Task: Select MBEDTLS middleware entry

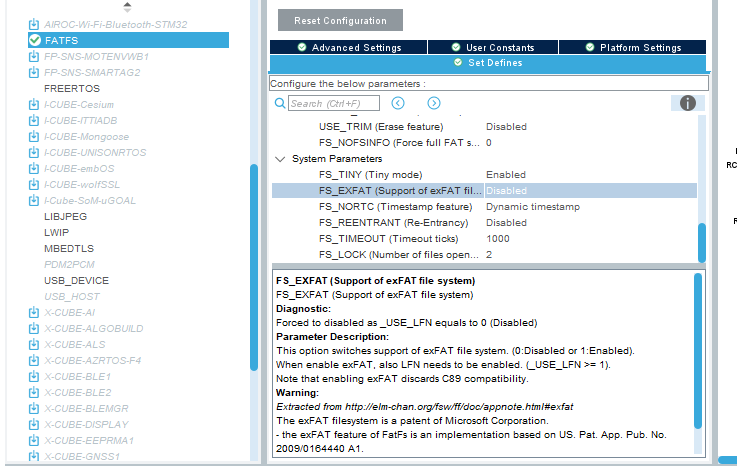Action: tap(69, 248)
